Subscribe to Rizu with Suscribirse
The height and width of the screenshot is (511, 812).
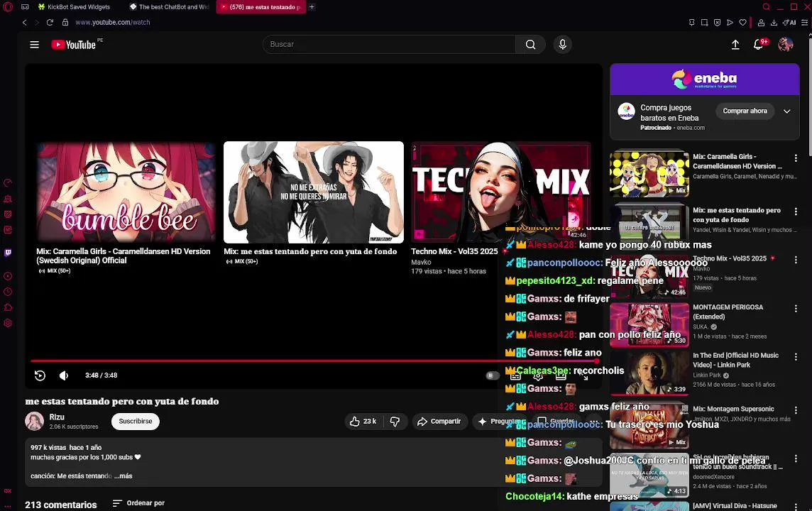click(x=135, y=422)
